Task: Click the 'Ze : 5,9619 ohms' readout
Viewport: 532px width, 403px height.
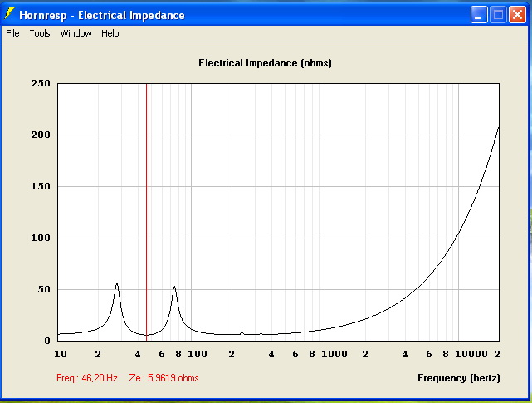Action: 164,378
